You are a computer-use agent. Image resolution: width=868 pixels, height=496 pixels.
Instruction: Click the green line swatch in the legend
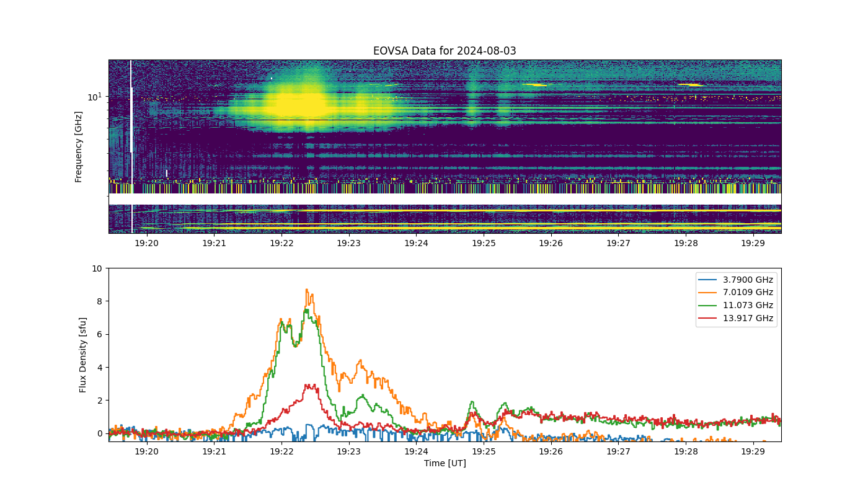(707, 306)
